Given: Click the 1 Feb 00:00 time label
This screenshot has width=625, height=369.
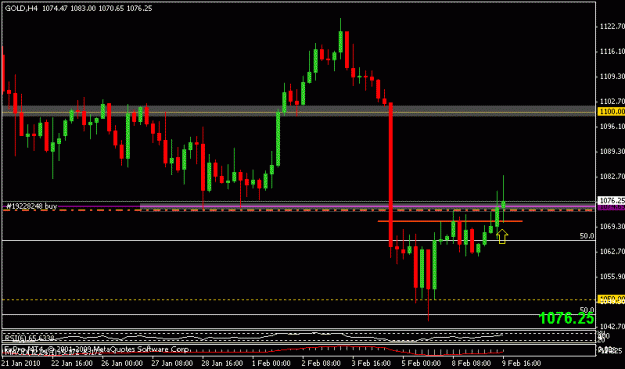Looking at the screenshot, I should click(271, 363).
